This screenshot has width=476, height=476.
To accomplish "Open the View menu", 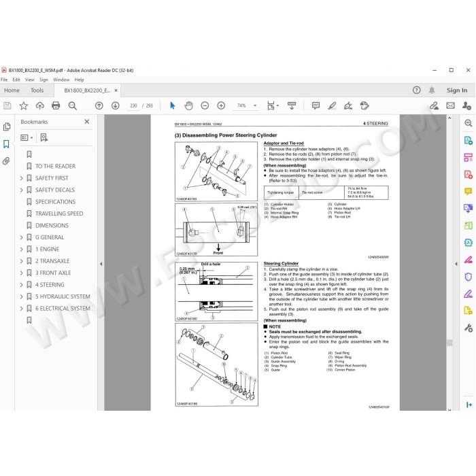I will click(29, 80).
